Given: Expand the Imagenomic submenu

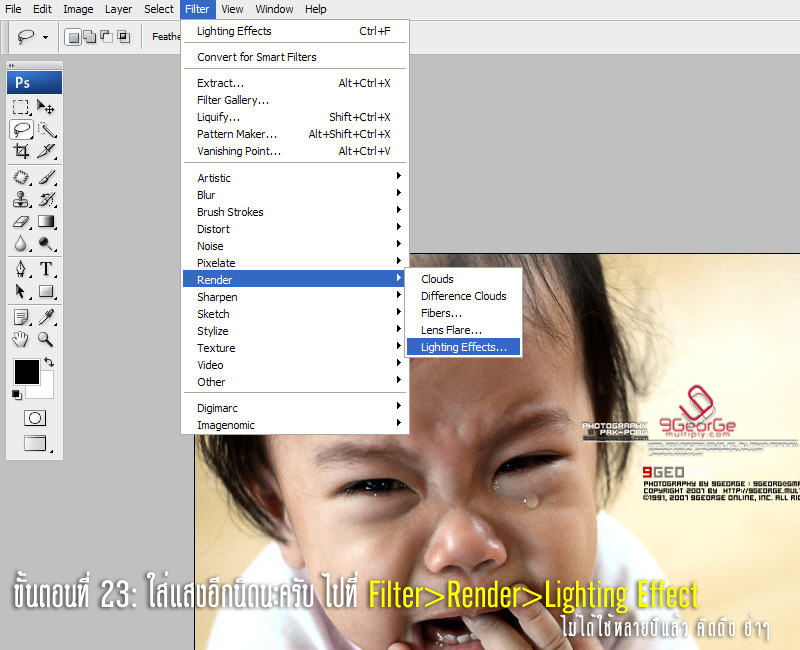Looking at the screenshot, I should pos(295,425).
